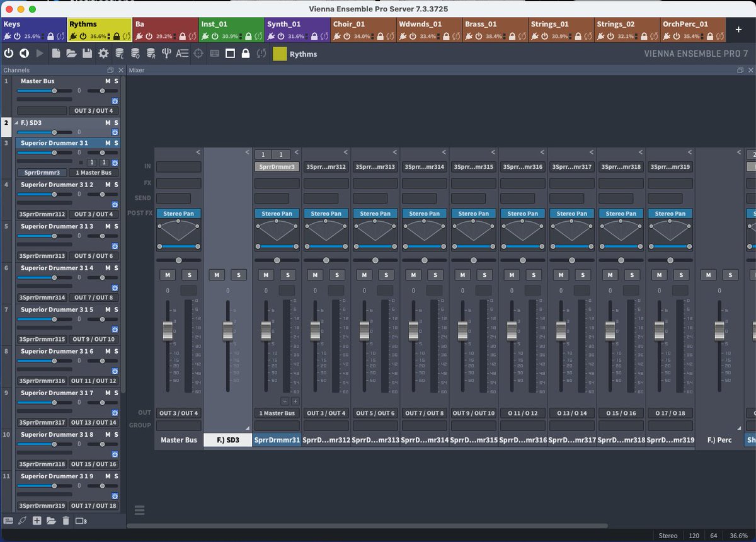
Task: Solo the F.) SD3 channel in the list
Action: click(x=116, y=123)
